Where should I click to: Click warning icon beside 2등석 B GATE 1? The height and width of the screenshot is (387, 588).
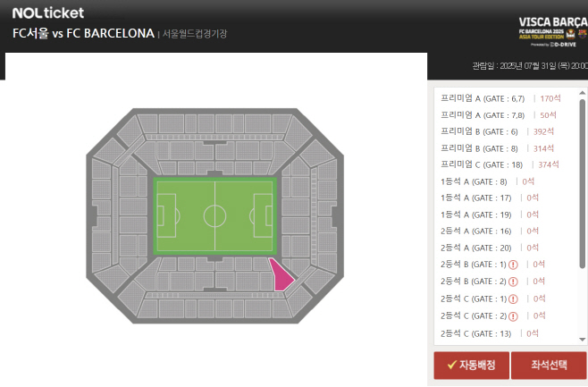coord(513,265)
